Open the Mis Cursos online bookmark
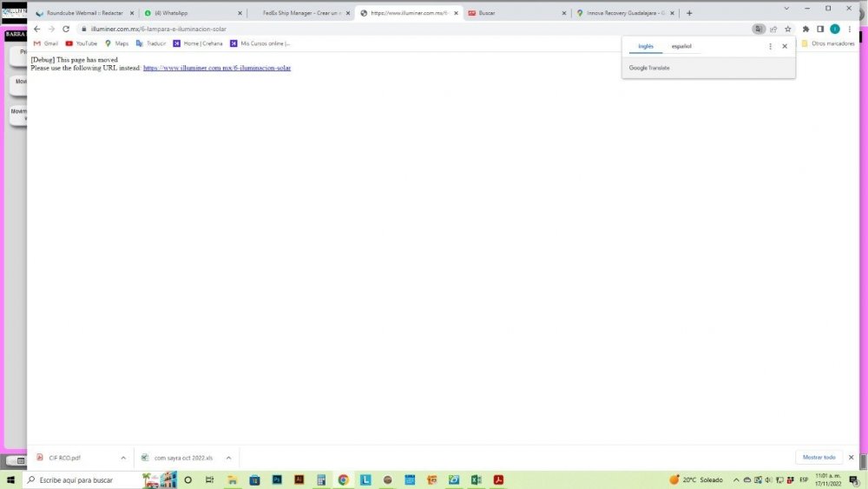Viewport: 868px width, 489px height. point(260,43)
